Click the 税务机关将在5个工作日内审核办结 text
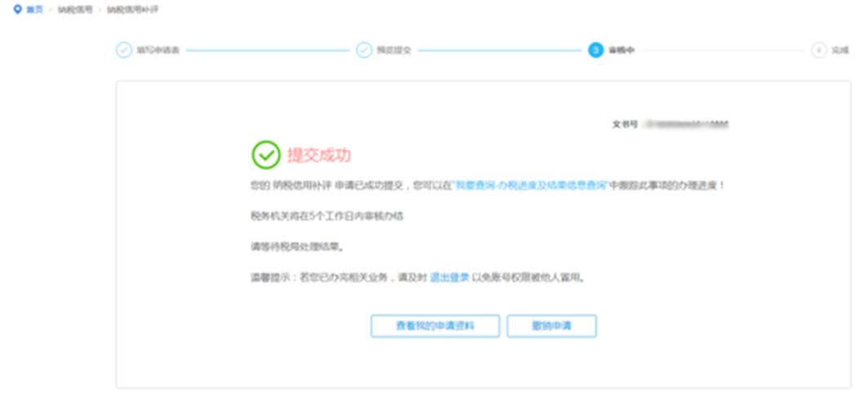 (x=326, y=216)
